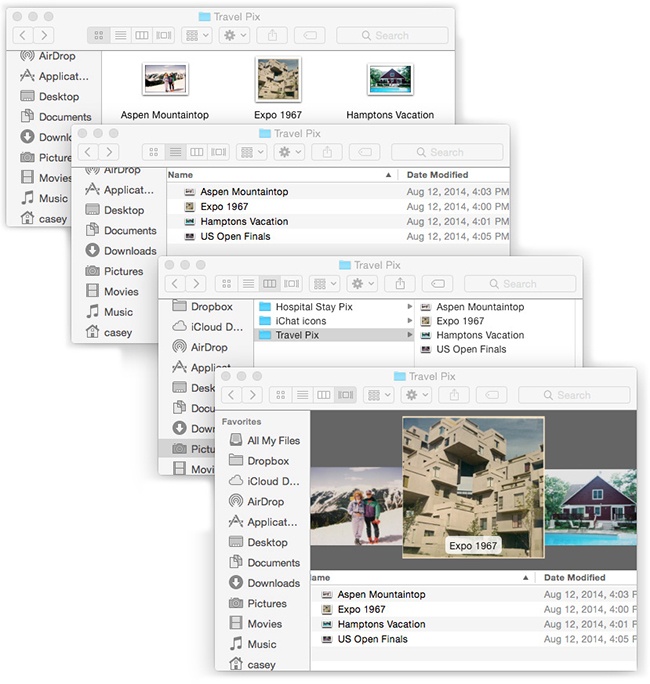Click Search field in second list window
The width and height of the screenshot is (650, 684).
pyautogui.click(x=447, y=152)
